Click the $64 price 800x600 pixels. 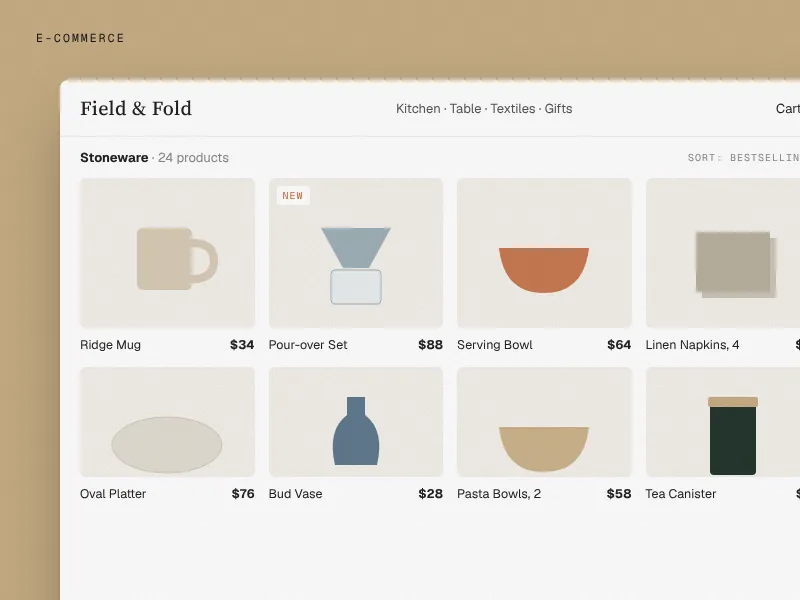tap(619, 345)
